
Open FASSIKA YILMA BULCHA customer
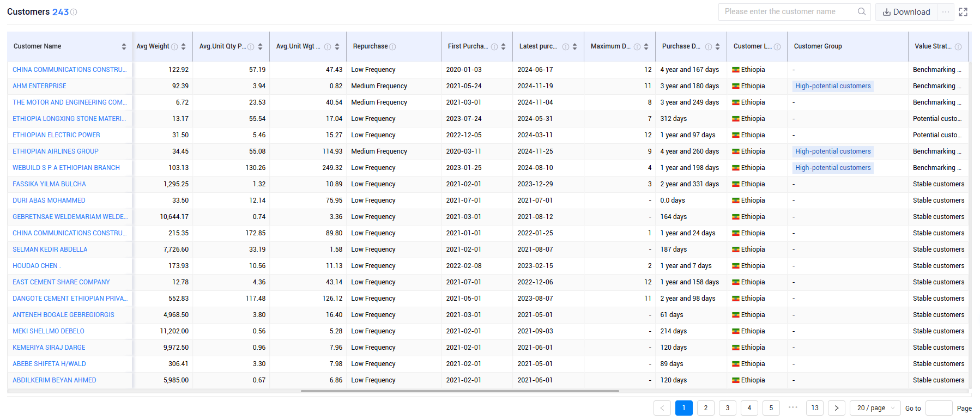tap(49, 184)
